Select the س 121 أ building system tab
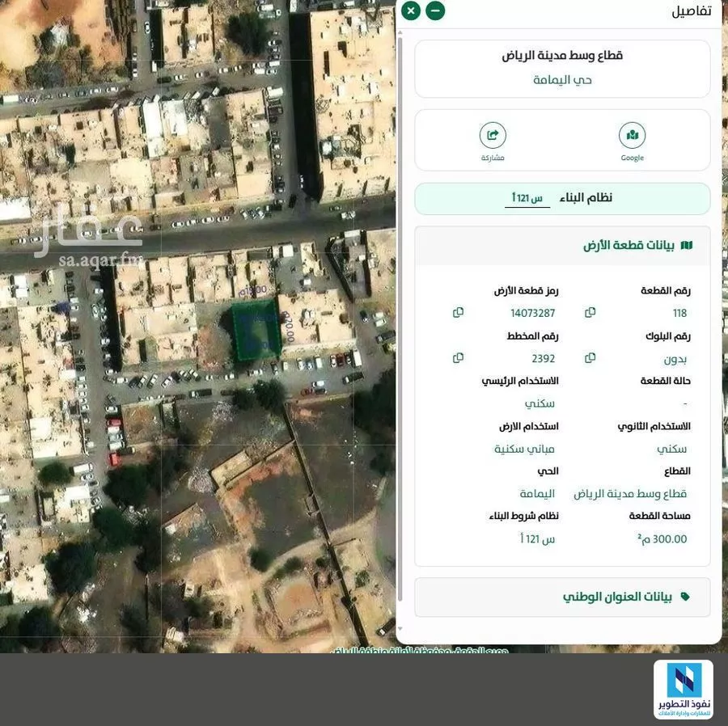The image size is (728, 726). pos(527,198)
